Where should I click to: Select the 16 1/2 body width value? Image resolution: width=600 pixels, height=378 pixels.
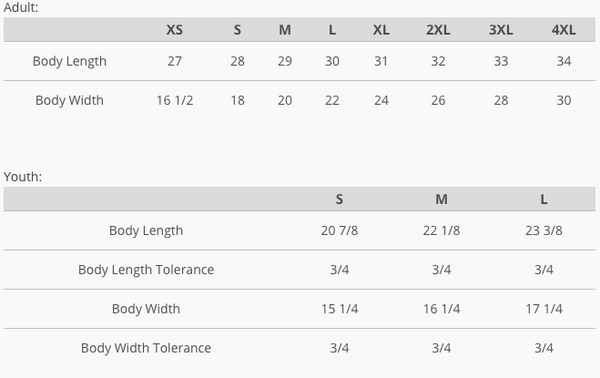click(x=174, y=100)
